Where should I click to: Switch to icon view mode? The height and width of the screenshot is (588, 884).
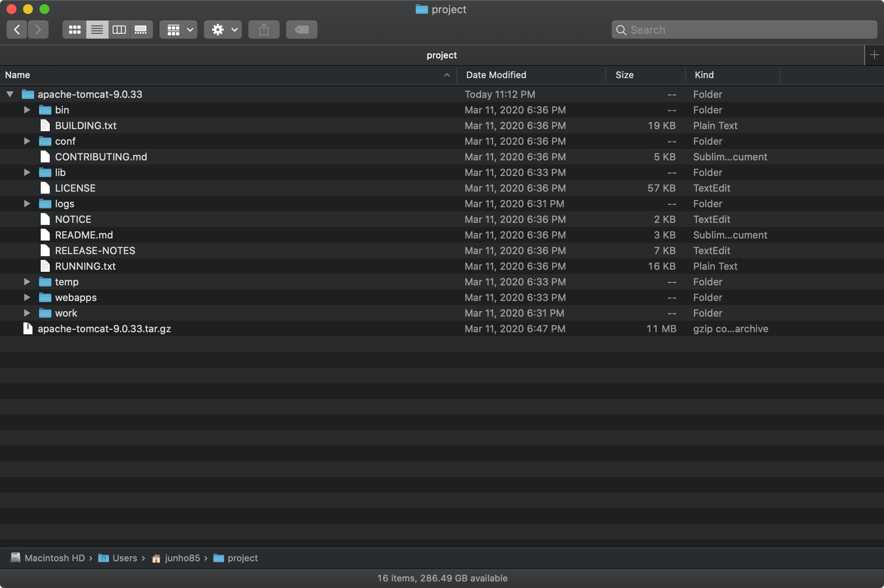[74, 30]
